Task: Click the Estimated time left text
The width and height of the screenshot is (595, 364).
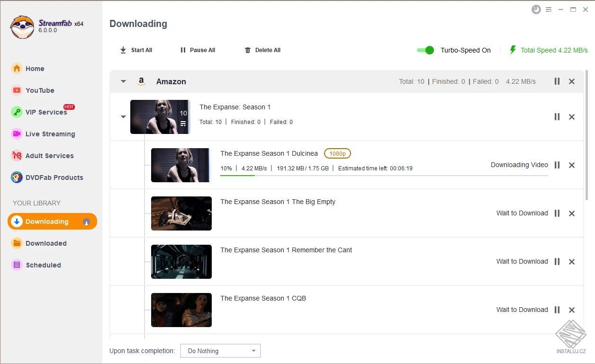Action: click(375, 168)
